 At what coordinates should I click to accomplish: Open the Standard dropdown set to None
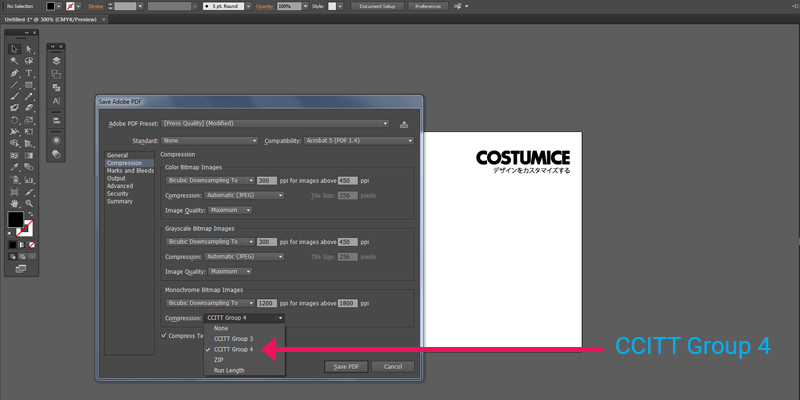210,140
